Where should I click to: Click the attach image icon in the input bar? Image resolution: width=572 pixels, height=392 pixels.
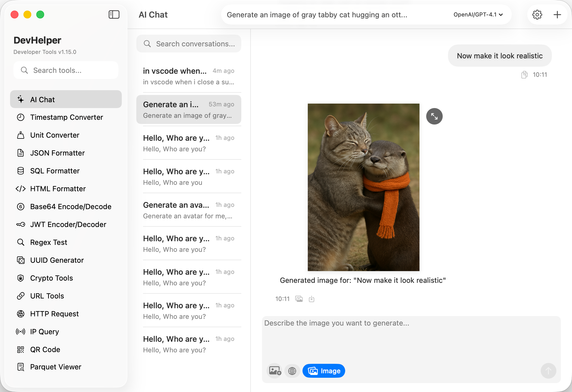point(275,371)
